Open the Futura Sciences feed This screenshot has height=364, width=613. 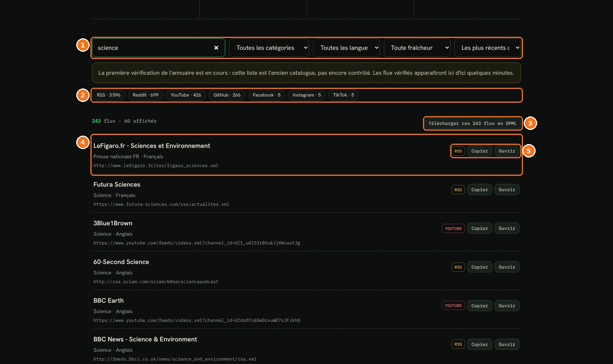coord(507,190)
